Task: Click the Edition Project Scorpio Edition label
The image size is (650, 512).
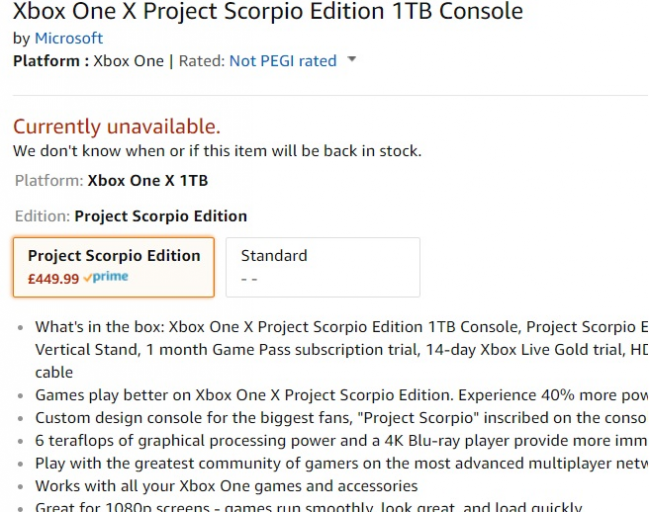Action: tap(131, 216)
